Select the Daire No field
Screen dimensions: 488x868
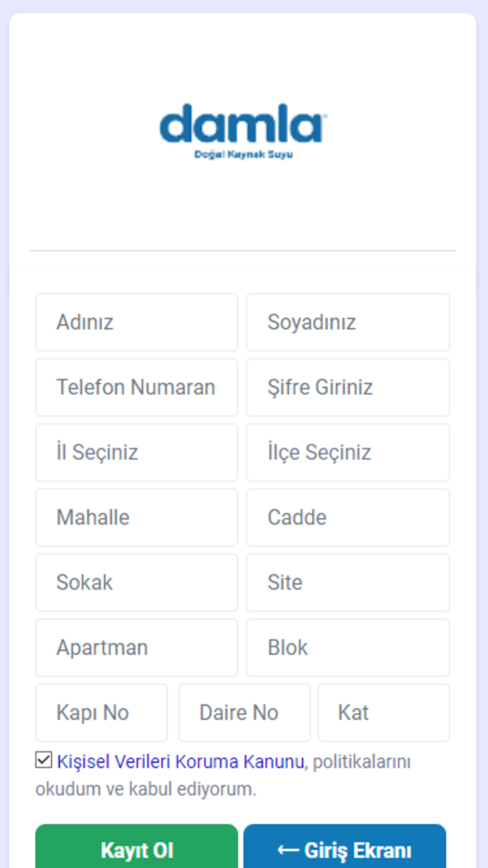click(244, 712)
